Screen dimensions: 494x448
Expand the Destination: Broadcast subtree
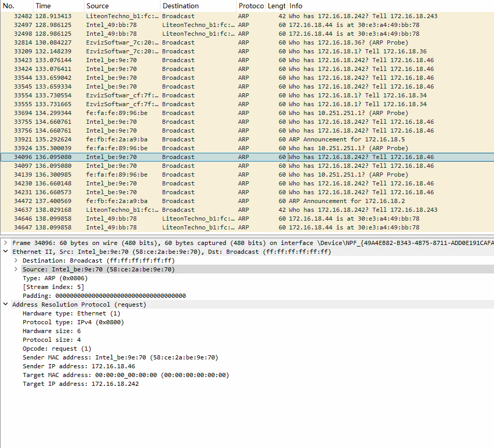(16, 261)
